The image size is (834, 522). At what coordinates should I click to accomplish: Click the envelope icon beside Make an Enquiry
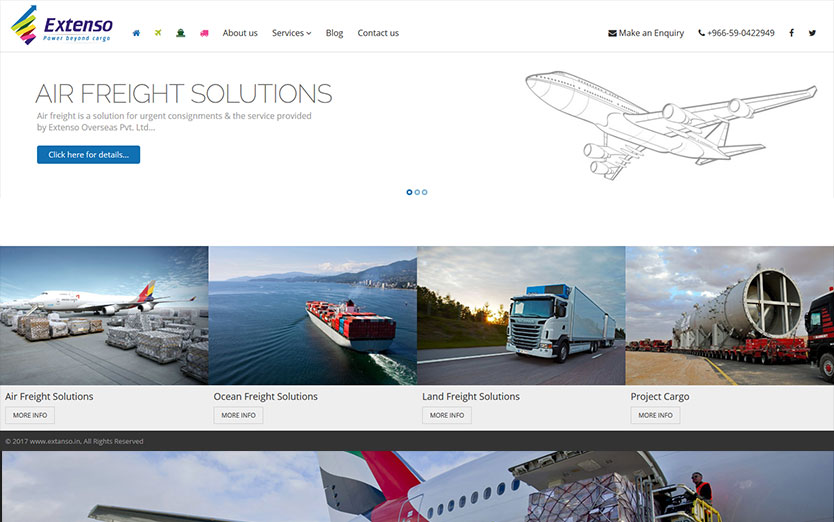coord(612,33)
